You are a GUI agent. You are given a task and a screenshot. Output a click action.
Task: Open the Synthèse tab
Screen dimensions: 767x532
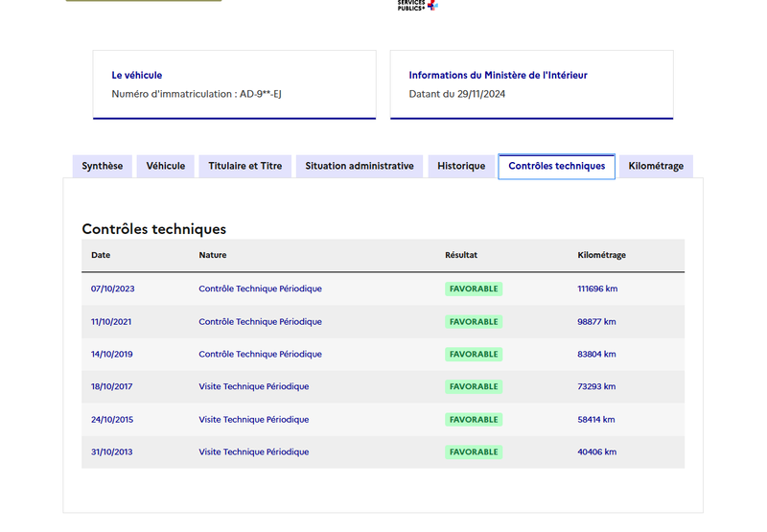pos(103,166)
